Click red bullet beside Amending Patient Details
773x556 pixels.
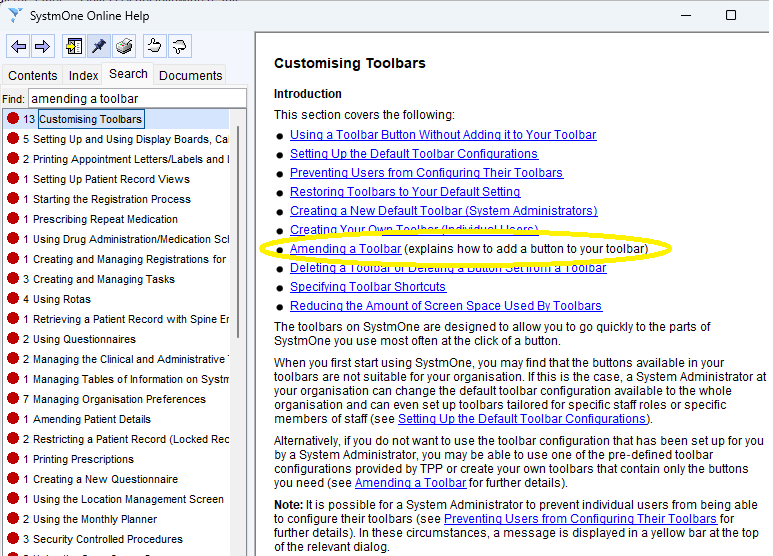click(x=13, y=418)
